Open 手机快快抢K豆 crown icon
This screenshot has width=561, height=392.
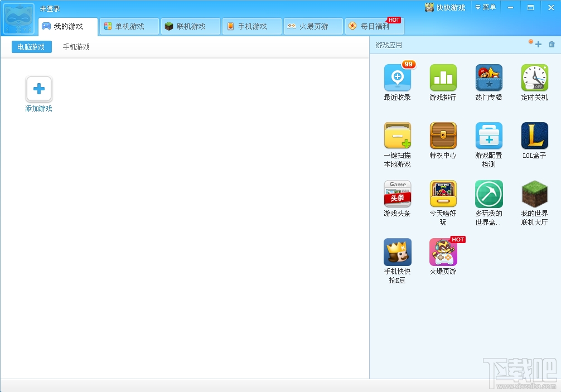[398, 252]
